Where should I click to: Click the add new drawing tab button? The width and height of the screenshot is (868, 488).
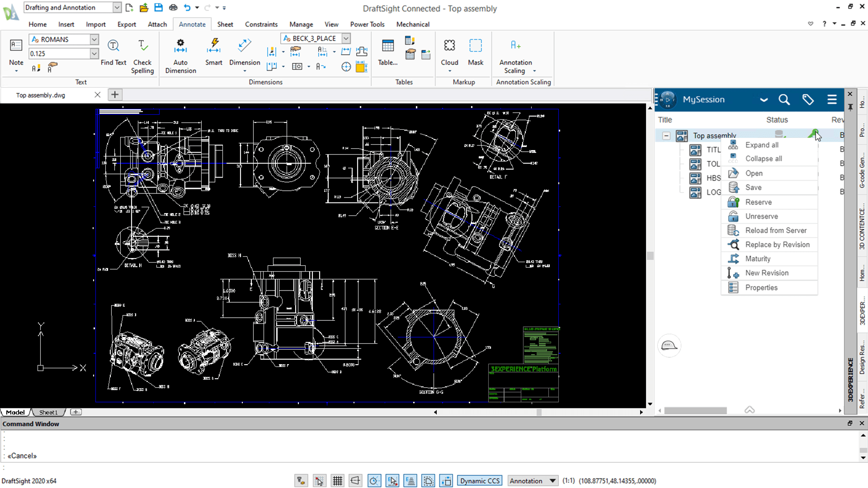(x=115, y=95)
